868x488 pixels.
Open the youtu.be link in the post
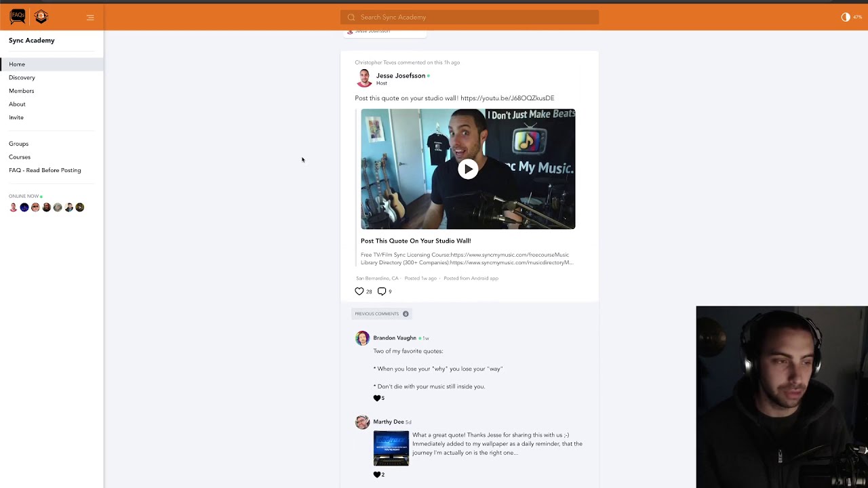507,98
